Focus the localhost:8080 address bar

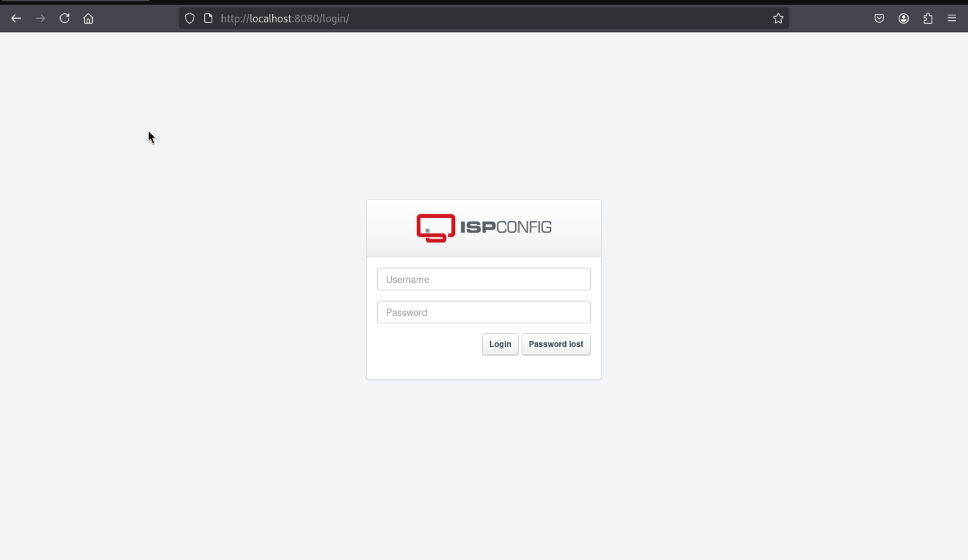(x=461, y=18)
